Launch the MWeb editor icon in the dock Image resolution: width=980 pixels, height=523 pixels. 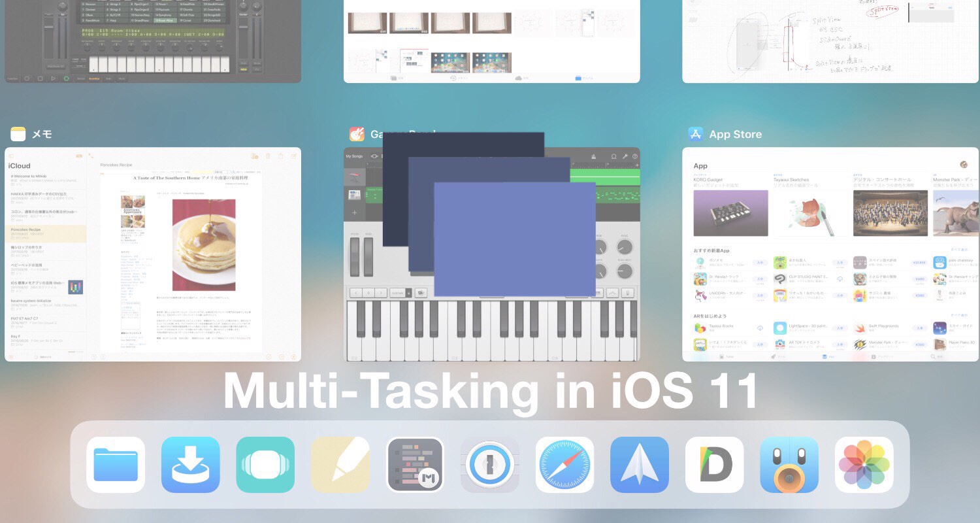click(x=415, y=465)
